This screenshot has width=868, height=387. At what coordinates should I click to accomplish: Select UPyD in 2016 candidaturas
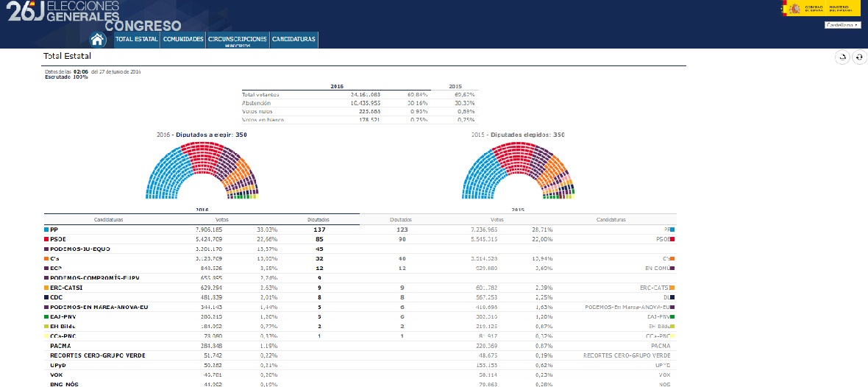pyautogui.click(x=58, y=366)
